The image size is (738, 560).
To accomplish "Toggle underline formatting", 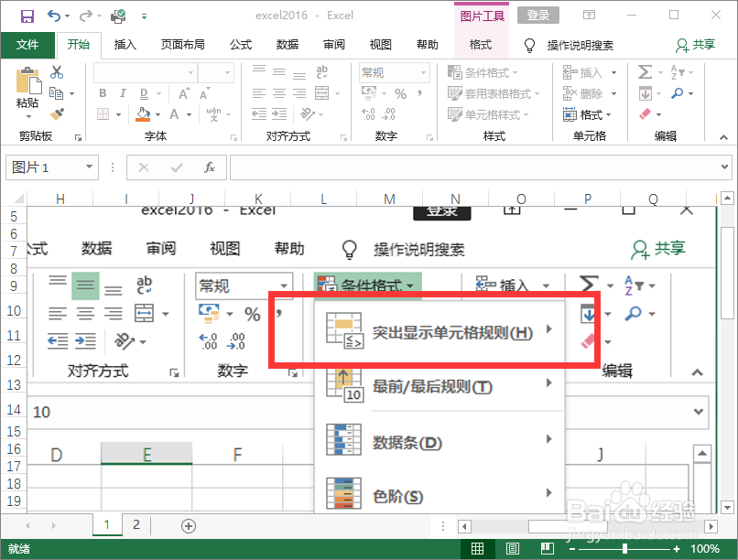I will coord(144,93).
